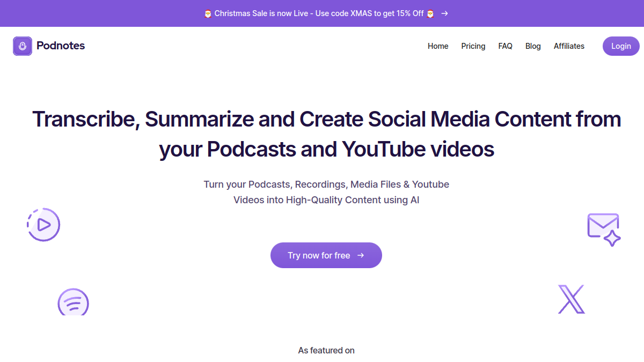Click the Login button

coord(621,46)
